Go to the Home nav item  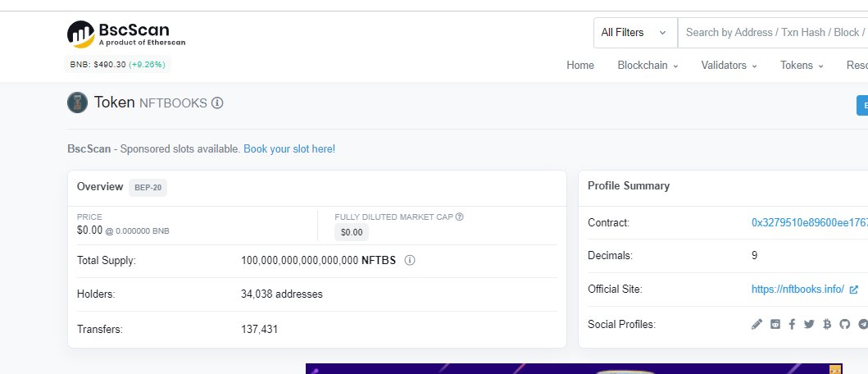pyautogui.click(x=580, y=66)
